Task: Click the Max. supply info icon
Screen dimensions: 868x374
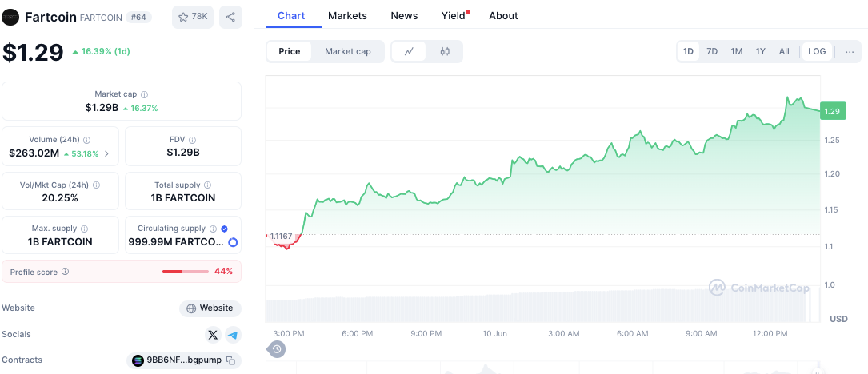Action: point(85,229)
